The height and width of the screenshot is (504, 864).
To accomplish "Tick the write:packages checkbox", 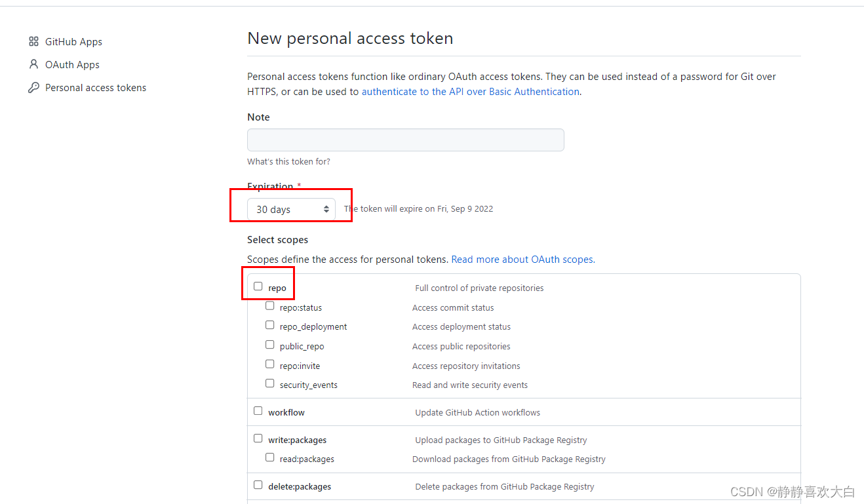I will click(258, 438).
